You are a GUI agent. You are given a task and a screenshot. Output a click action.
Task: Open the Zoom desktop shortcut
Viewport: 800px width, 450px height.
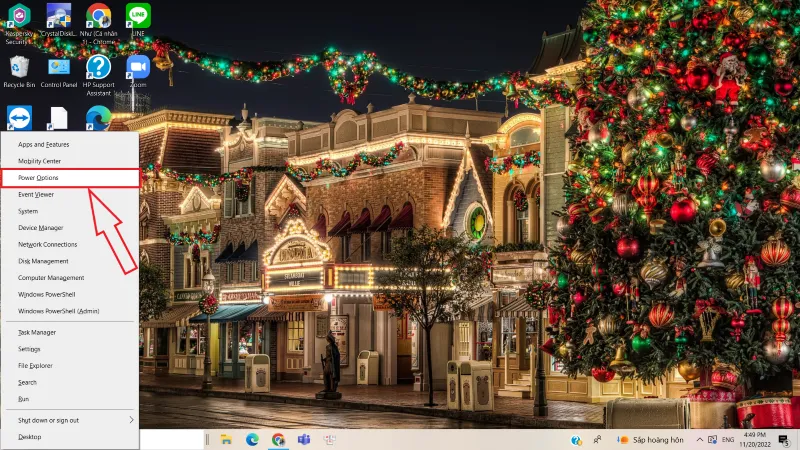[x=138, y=68]
